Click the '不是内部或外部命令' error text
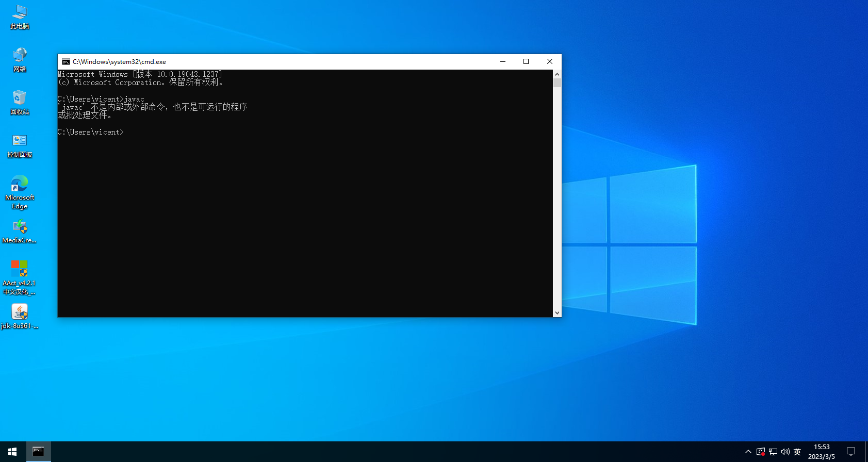This screenshot has height=462, width=868. click(128, 107)
